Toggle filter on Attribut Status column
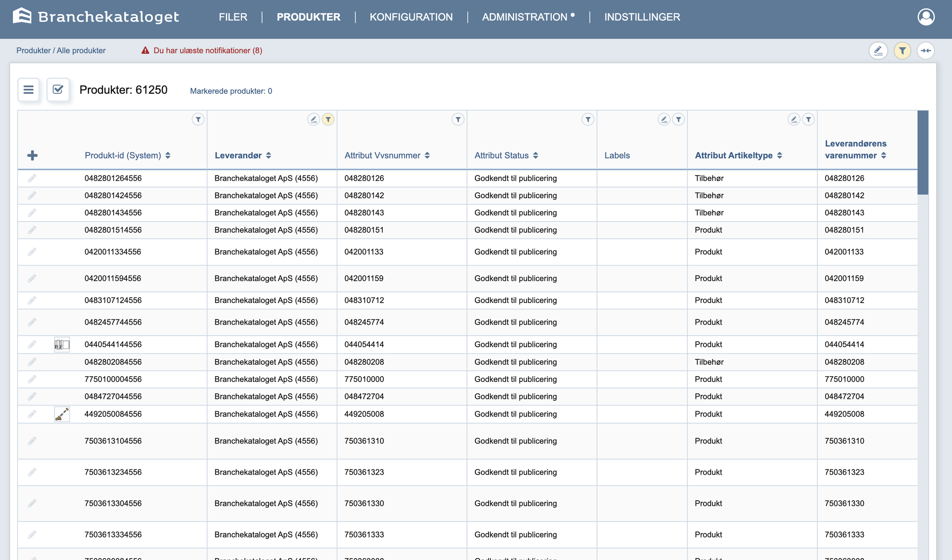The image size is (952, 560). tap(588, 120)
